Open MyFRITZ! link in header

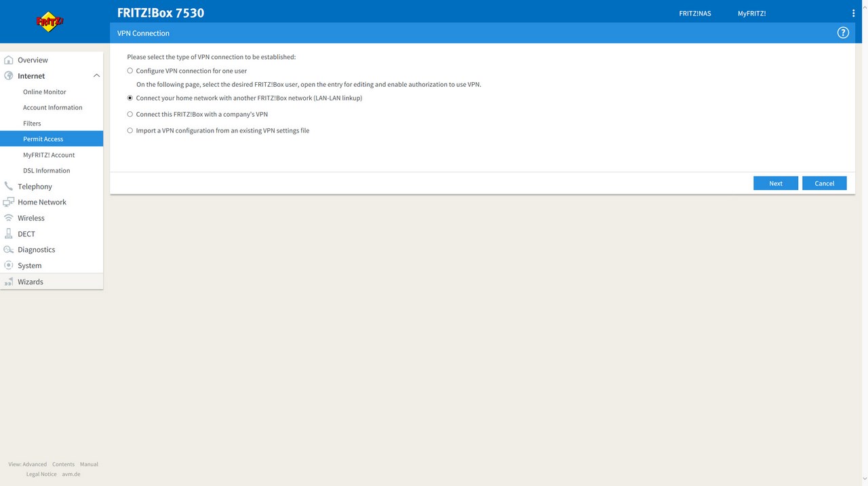(x=752, y=14)
